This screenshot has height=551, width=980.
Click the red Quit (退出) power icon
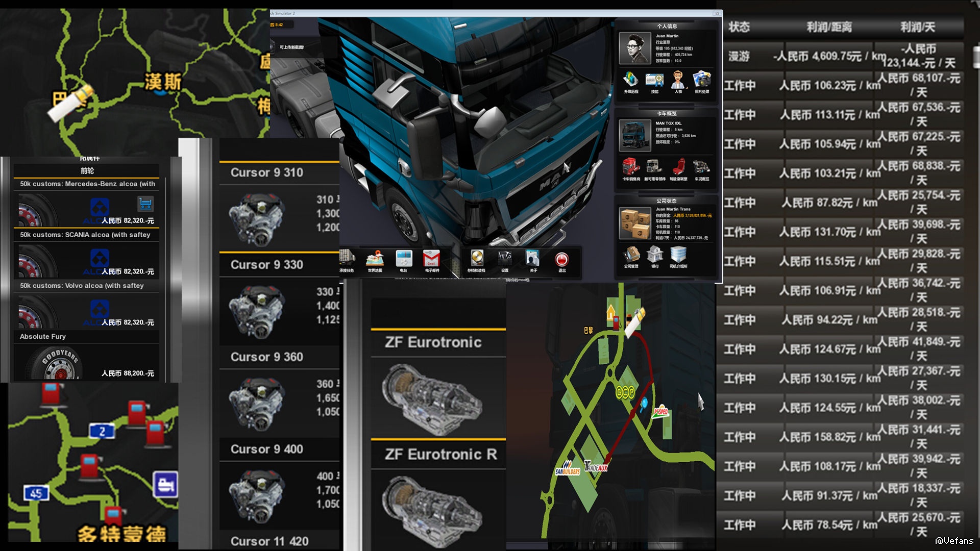(x=561, y=260)
